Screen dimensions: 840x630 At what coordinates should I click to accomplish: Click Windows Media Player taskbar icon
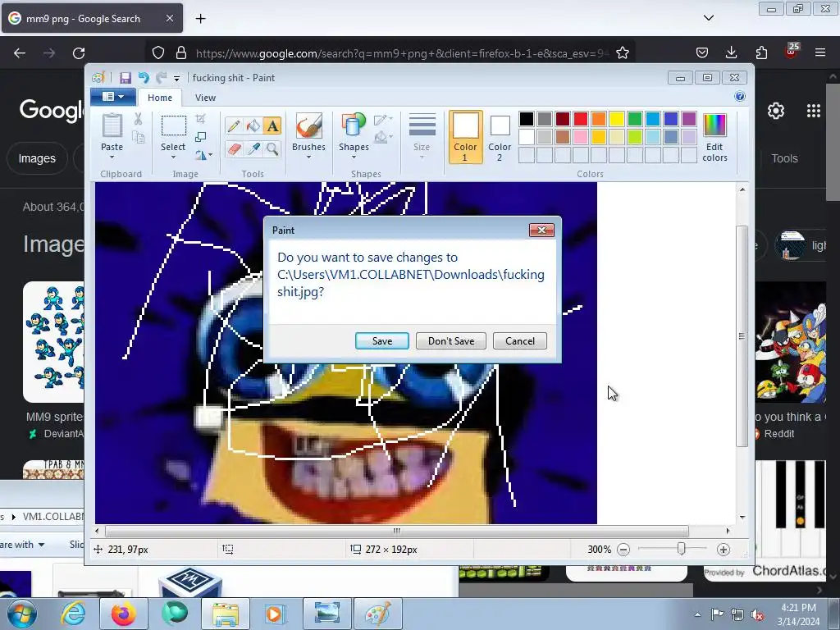click(x=274, y=614)
